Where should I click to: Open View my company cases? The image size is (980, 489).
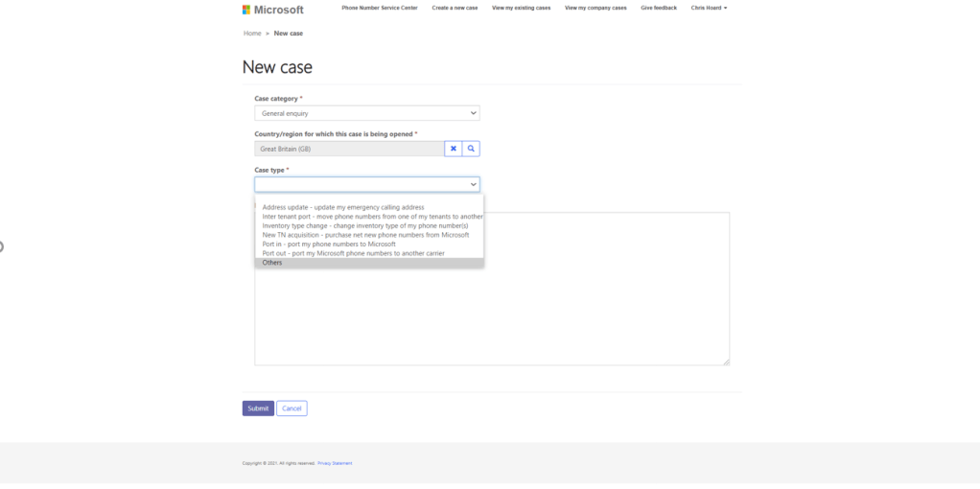tap(595, 8)
